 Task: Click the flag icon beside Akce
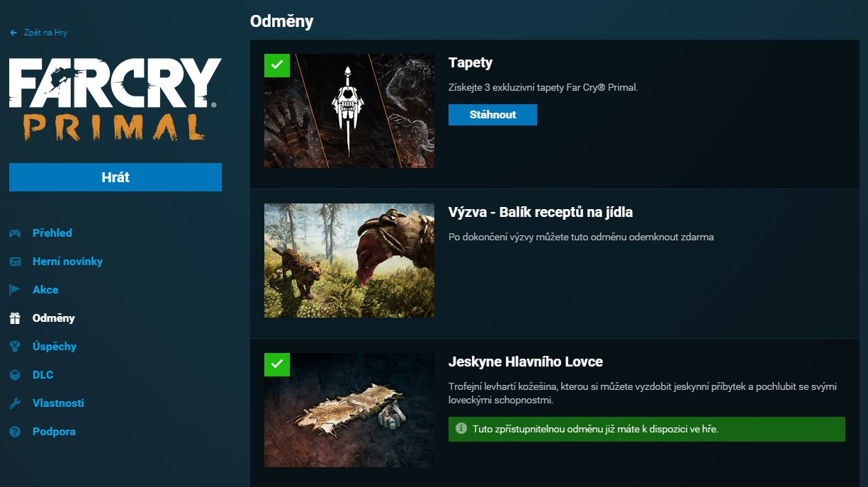pyautogui.click(x=15, y=290)
